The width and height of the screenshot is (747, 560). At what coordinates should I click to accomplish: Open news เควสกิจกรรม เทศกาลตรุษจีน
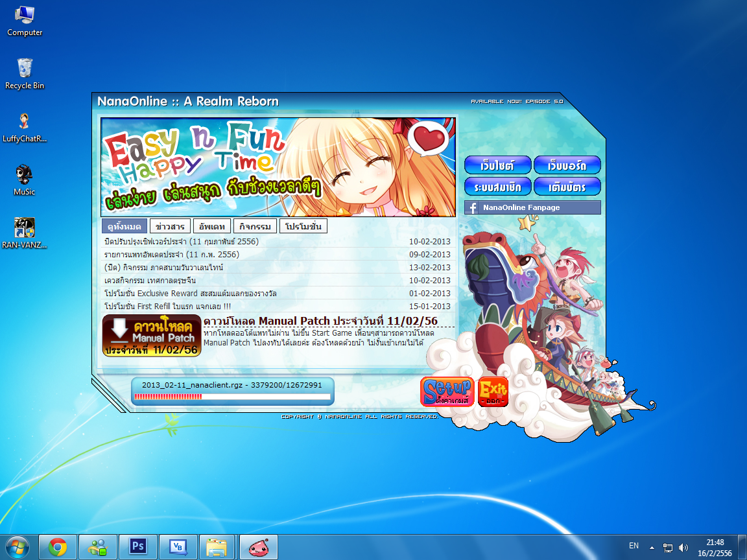[150, 280]
